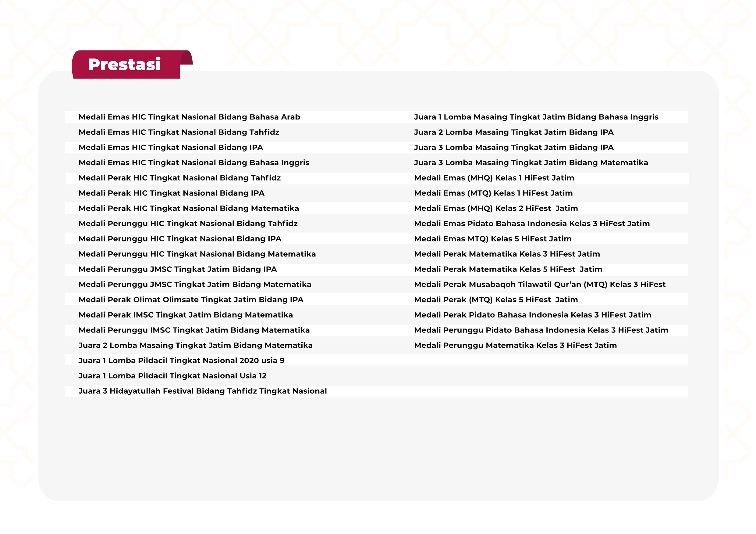Select 'Medali Perunggu JMSC Tingkat Jatim Bidang IPA'
Screen dimensions: 756x534
click(178, 269)
